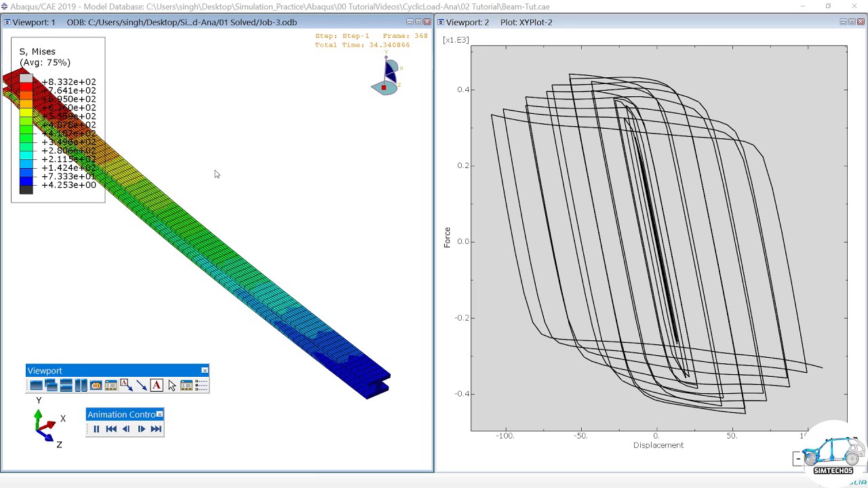
Task: Click the [x1.E3] axis multiplier label
Action: coord(456,40)
